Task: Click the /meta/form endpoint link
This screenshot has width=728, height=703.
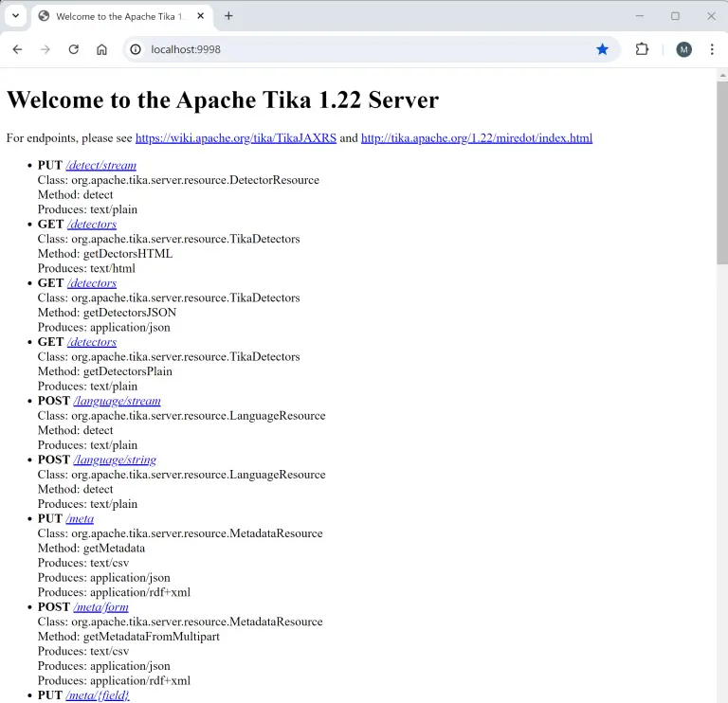Action: 100,607
